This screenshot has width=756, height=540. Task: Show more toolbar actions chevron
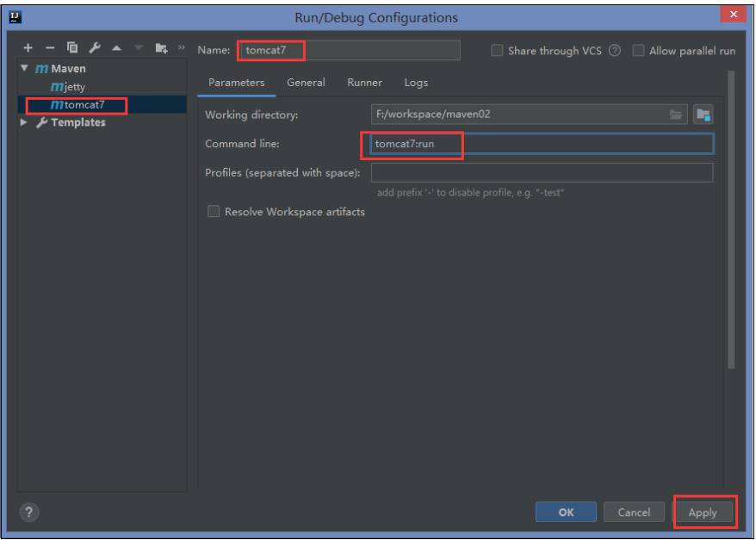182,47
